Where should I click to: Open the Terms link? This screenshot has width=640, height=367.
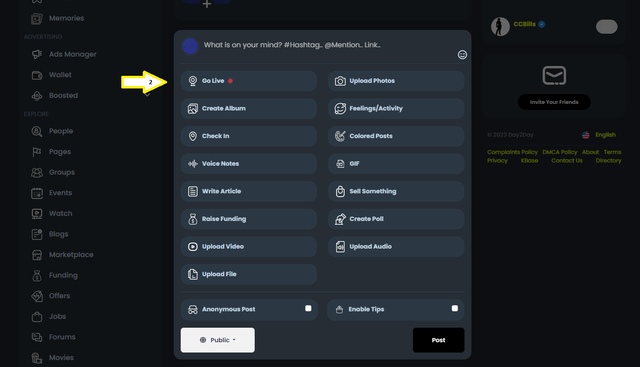612,152
